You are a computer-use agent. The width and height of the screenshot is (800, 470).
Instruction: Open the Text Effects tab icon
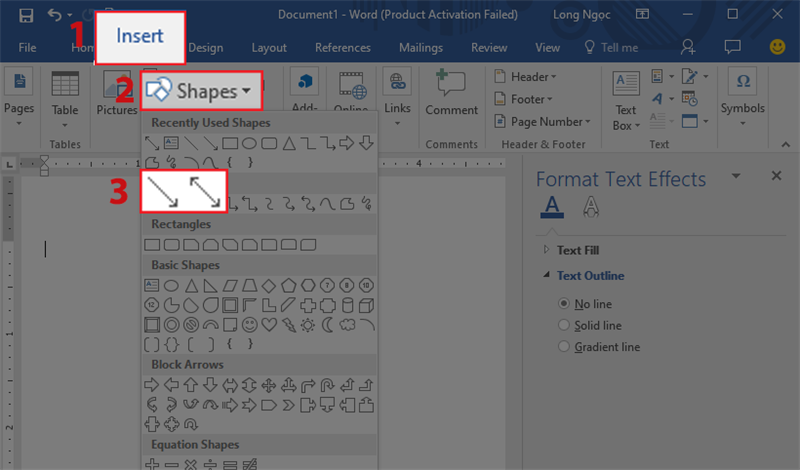591,206
